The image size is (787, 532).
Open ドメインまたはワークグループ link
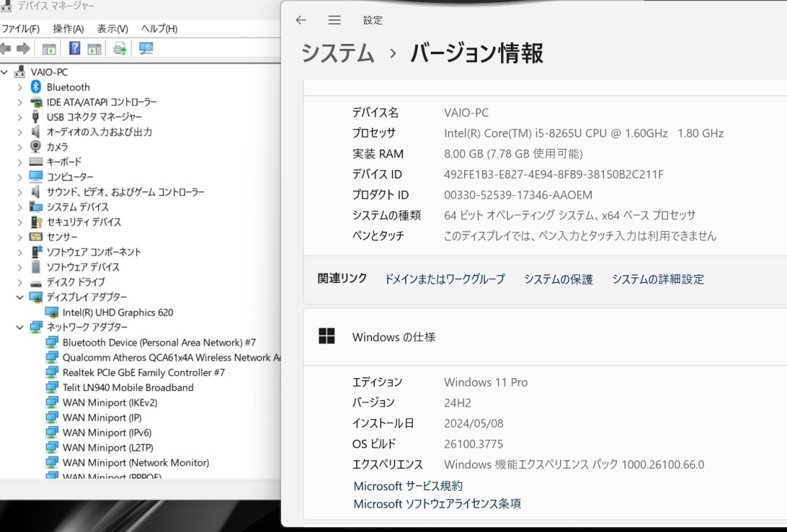(445, 279)
